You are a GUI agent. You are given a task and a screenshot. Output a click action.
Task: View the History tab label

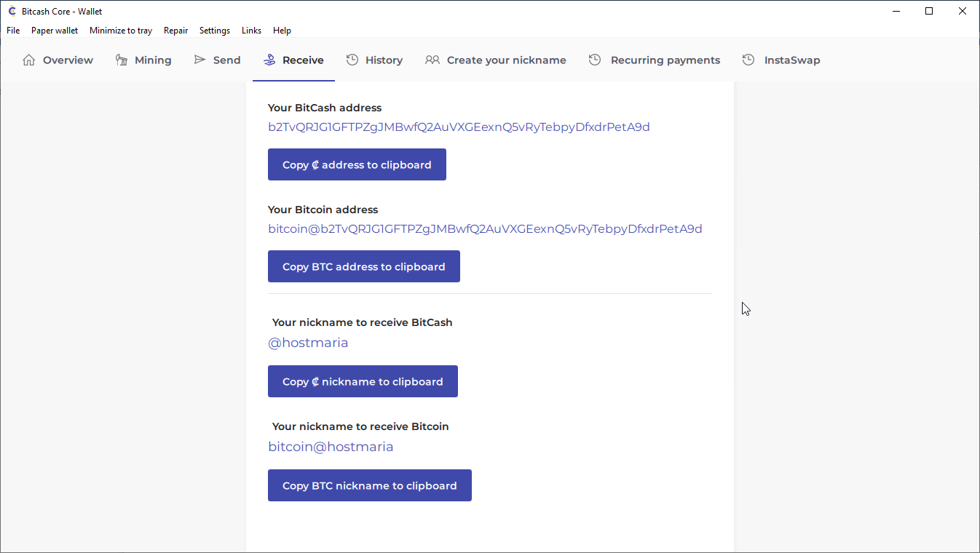(x=384, y=60)
